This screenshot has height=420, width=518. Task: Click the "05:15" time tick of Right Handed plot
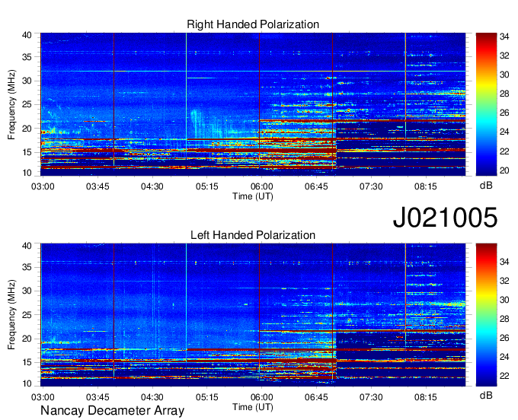click(x=206, y=186)
